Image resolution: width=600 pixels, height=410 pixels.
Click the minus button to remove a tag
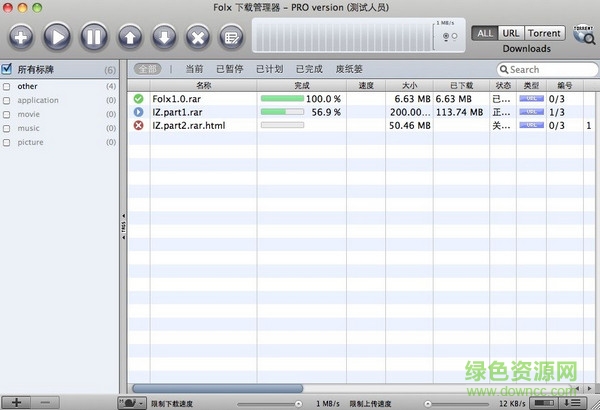pyautogui.click(x=45, y=403)
